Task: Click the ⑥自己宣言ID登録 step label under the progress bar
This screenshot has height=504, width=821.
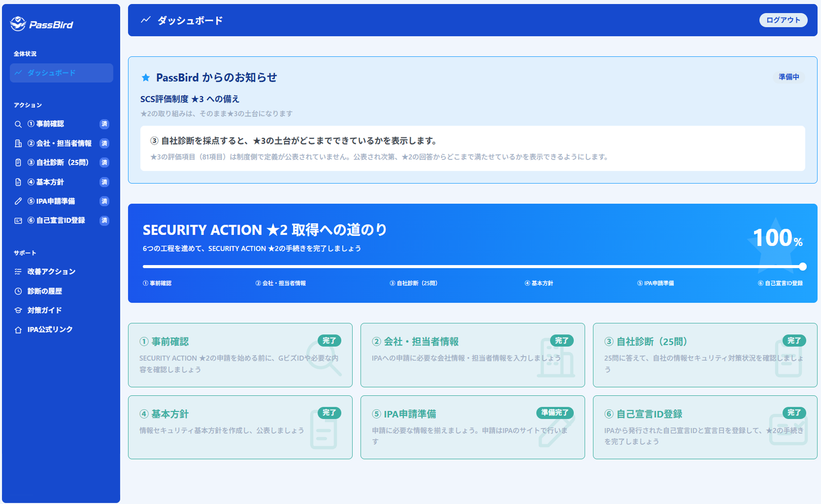Action: pos(780,283)
